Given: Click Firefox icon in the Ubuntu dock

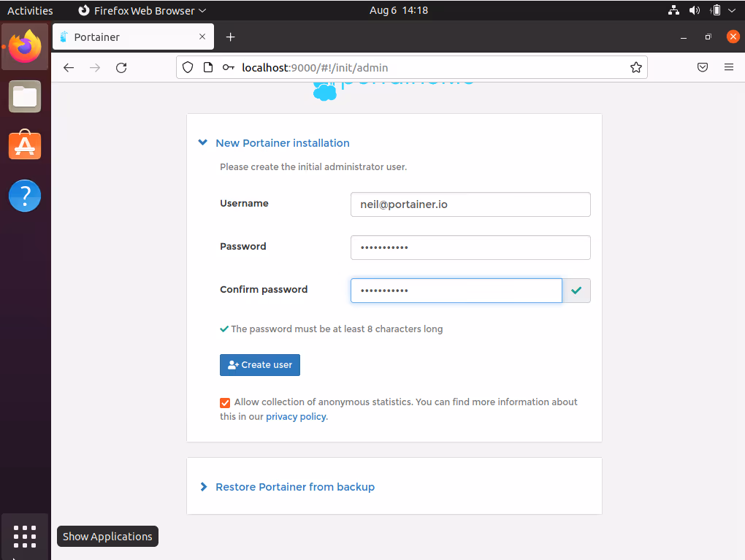Looking at the screenshot, I should point(25,47).
